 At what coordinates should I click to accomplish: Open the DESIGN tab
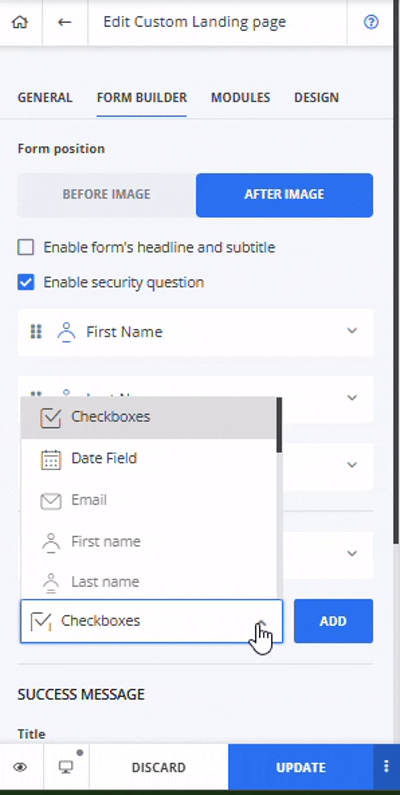pyautogui.click(x=316, y=98)
